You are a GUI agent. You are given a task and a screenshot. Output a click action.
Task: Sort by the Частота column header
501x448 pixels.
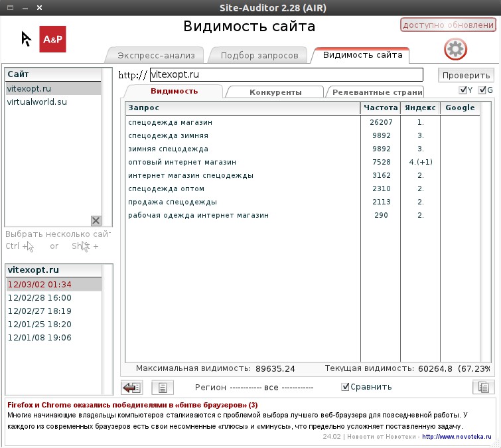point(380,108)
